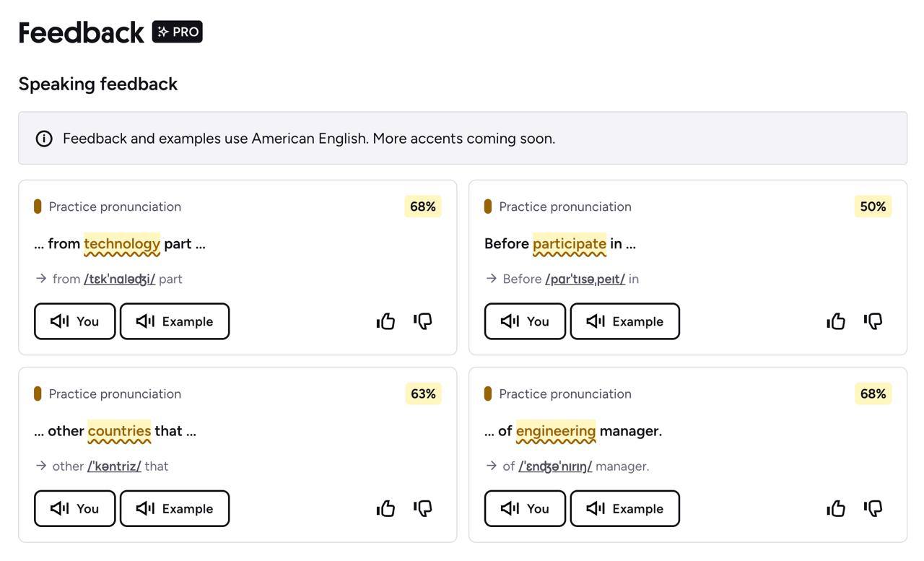Click the PRO badge next to Feedback
924x561 pixels.
(x=178, y=32)
